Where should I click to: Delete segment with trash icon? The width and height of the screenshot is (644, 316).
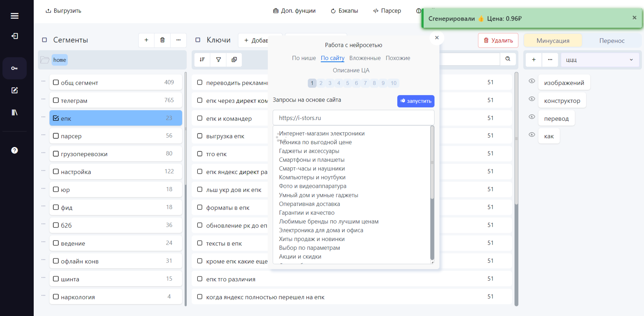tap(162, 40)
